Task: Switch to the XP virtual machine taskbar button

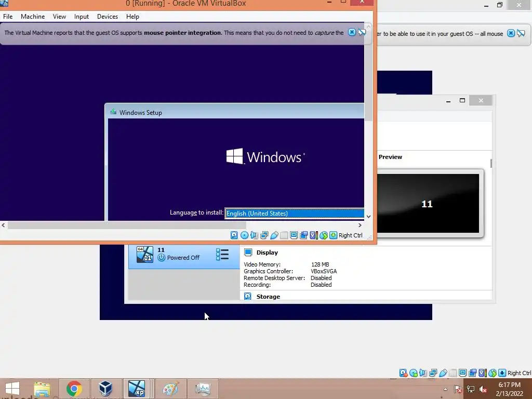Action: tap(137, 389)
